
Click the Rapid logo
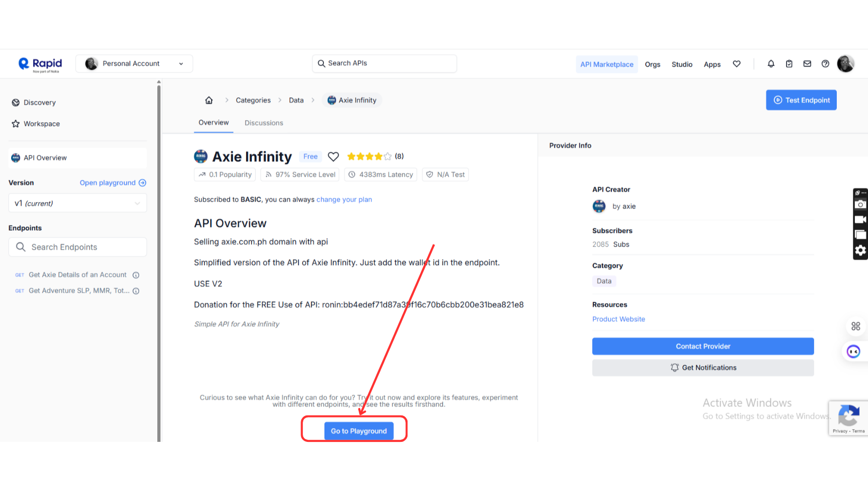click(x=40, y=64)
